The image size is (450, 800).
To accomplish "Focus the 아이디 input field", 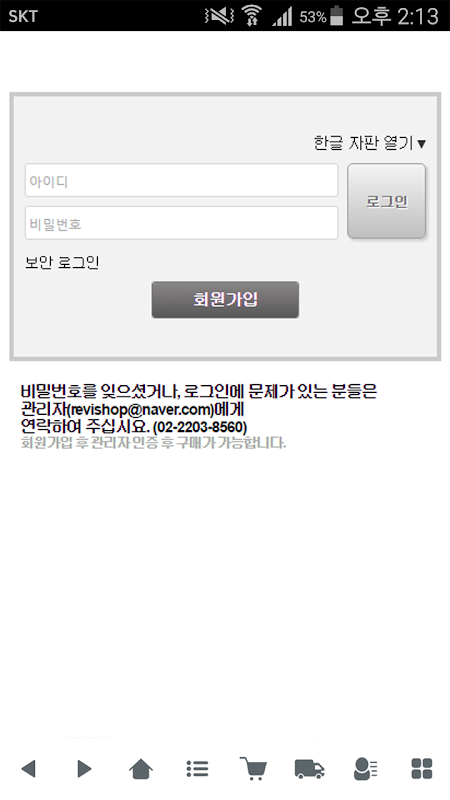I will point(182,180).
